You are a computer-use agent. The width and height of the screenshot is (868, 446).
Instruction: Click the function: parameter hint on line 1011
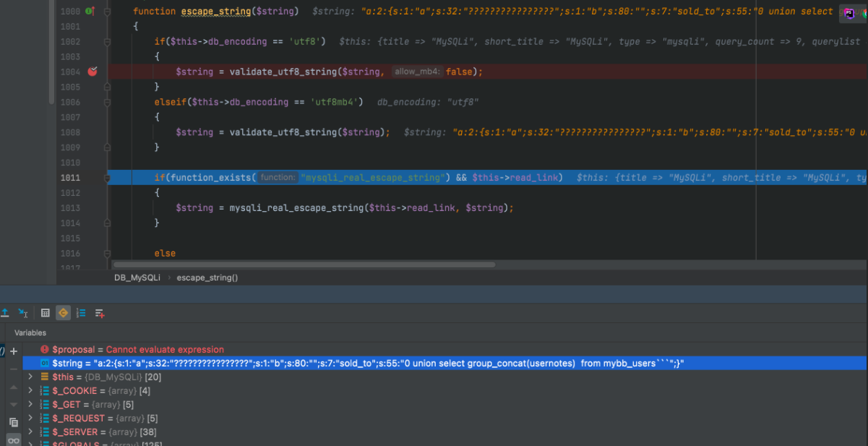pyautogui.click(x=278, y=178)
